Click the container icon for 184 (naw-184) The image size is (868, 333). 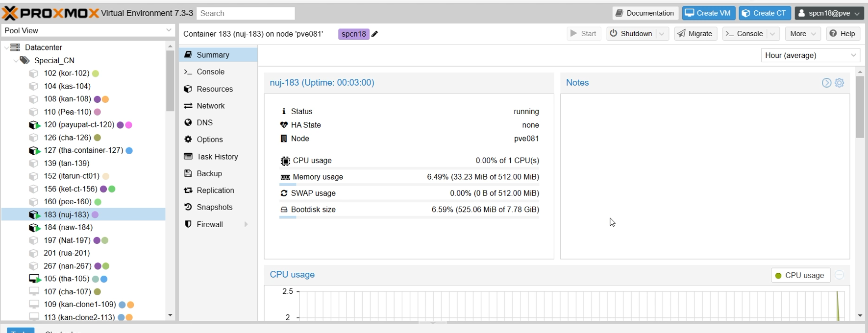pyautogui.click(x=34, y=227)
